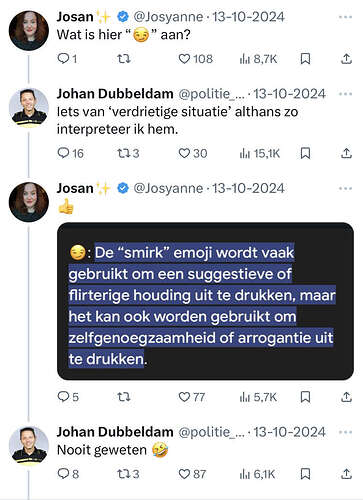View analytics showing 5,7K views
Viewport: 363px width, 500px height.
coord(258,397)
